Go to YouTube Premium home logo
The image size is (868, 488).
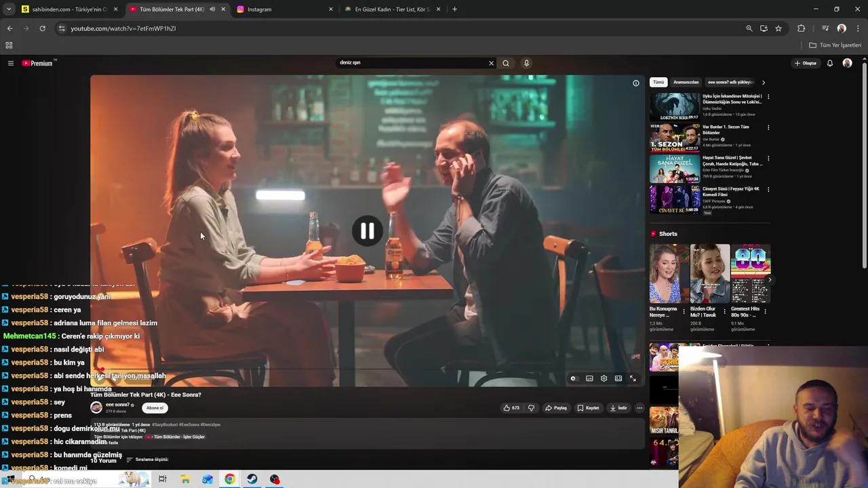(x=37, y=63)
